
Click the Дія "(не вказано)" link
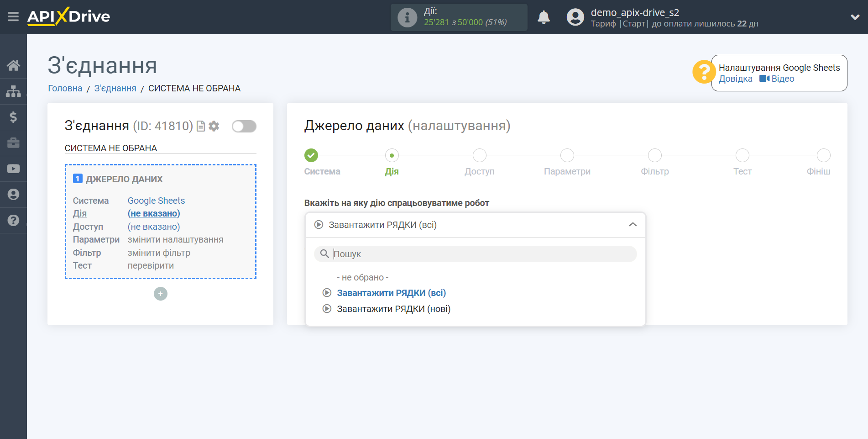click(x=154, y=213)
